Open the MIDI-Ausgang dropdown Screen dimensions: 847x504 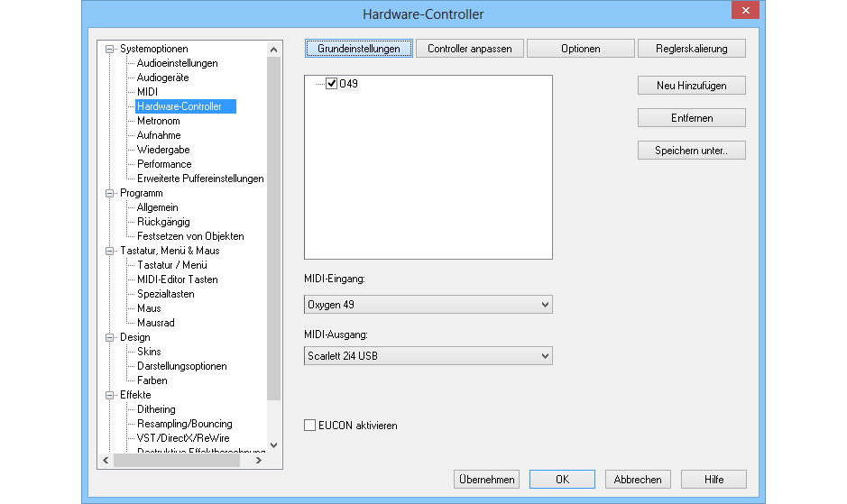[544, 356]
